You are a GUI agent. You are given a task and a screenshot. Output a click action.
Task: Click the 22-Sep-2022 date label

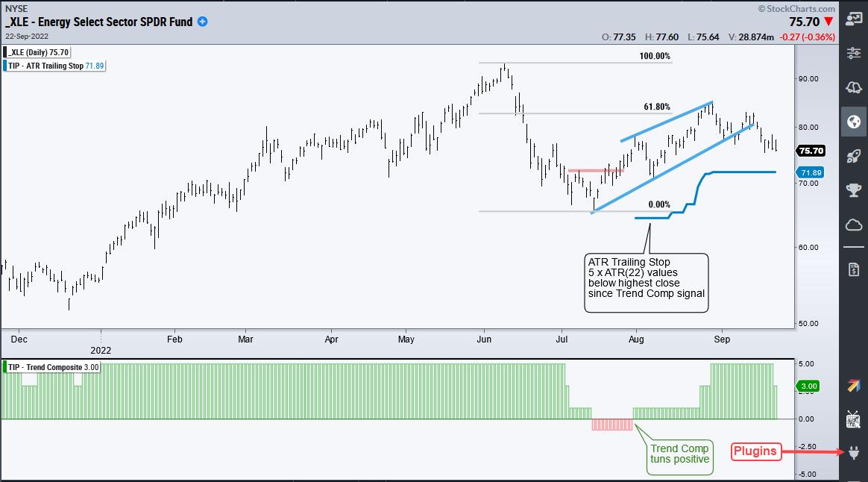tap(27, 36)
